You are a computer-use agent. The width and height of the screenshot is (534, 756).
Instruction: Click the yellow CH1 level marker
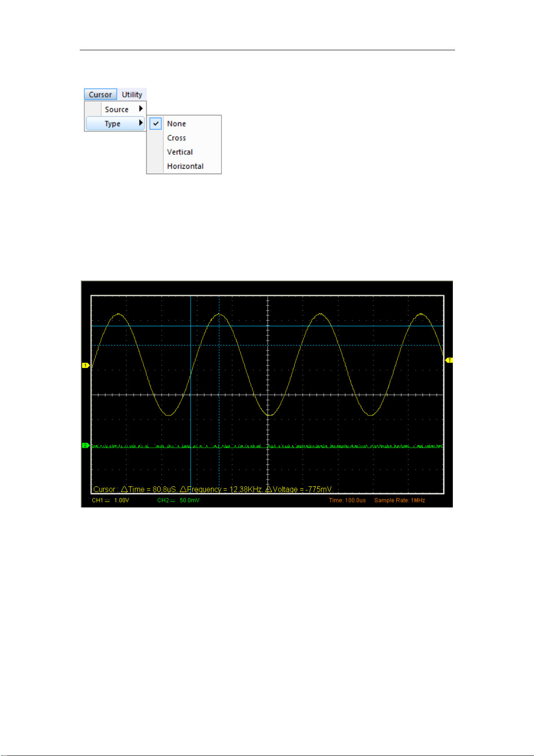click(85, 366)
